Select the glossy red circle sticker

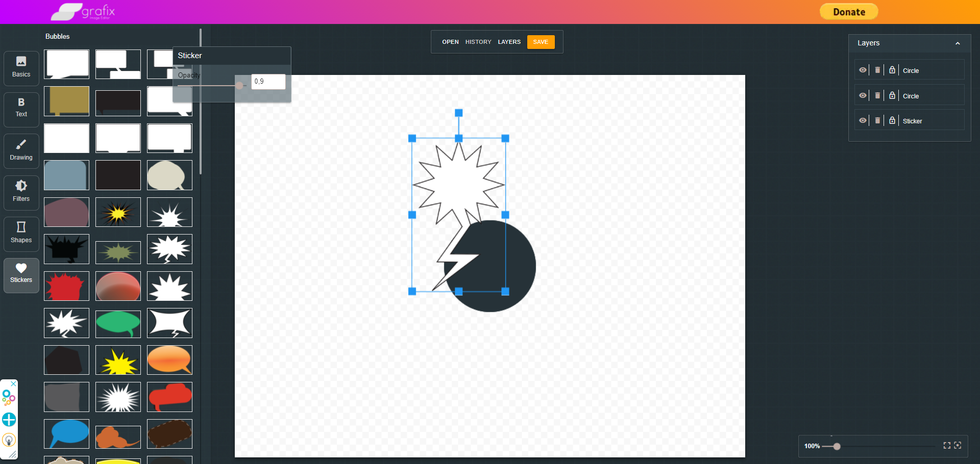tap(118, 286)
